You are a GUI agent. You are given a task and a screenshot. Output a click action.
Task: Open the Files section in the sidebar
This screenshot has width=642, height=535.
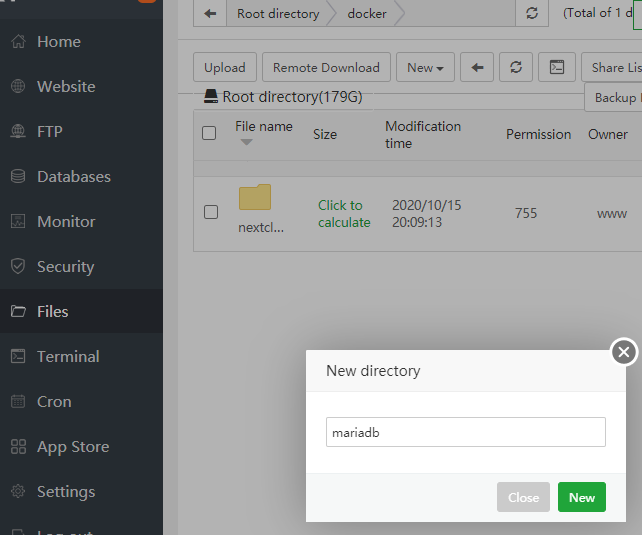point(52,312)
